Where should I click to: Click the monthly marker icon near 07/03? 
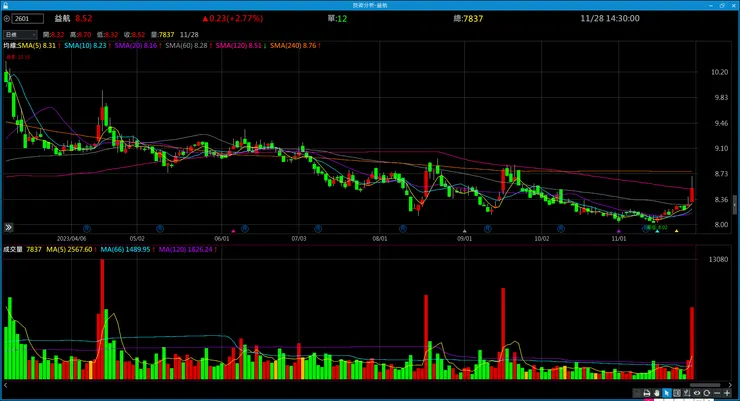tap(318, 229)
